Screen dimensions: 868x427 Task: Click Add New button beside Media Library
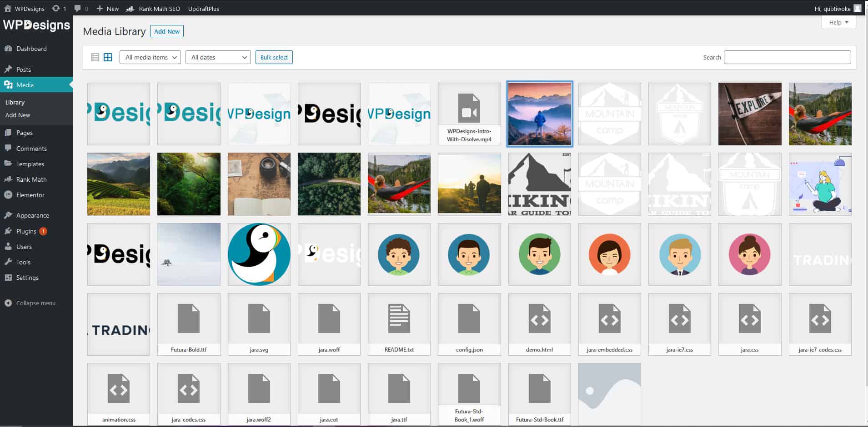167,31
